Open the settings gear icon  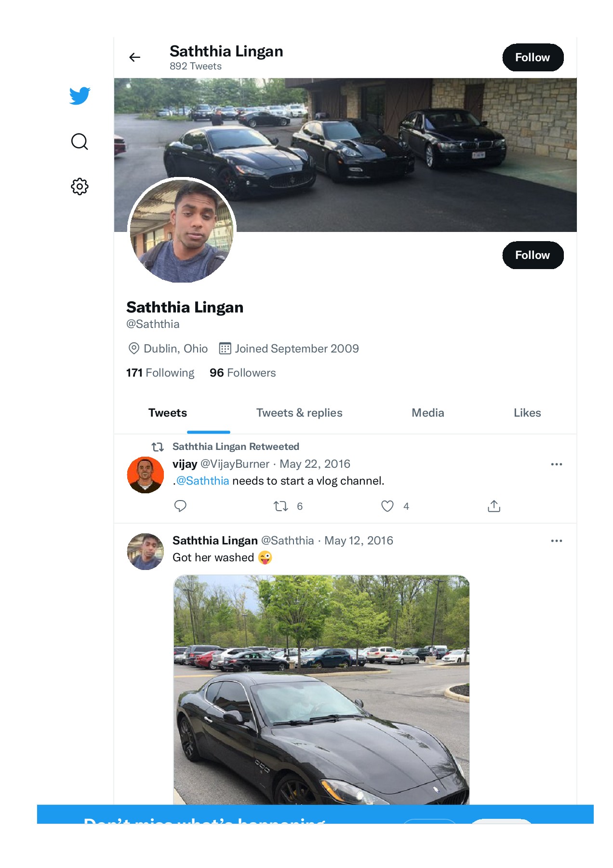tap(80, 187)
